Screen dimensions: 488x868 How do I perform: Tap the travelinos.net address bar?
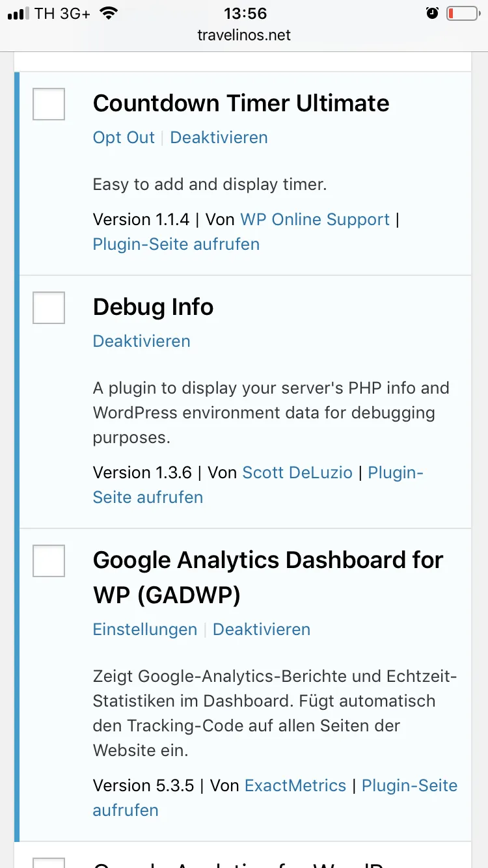click(244, 35)
